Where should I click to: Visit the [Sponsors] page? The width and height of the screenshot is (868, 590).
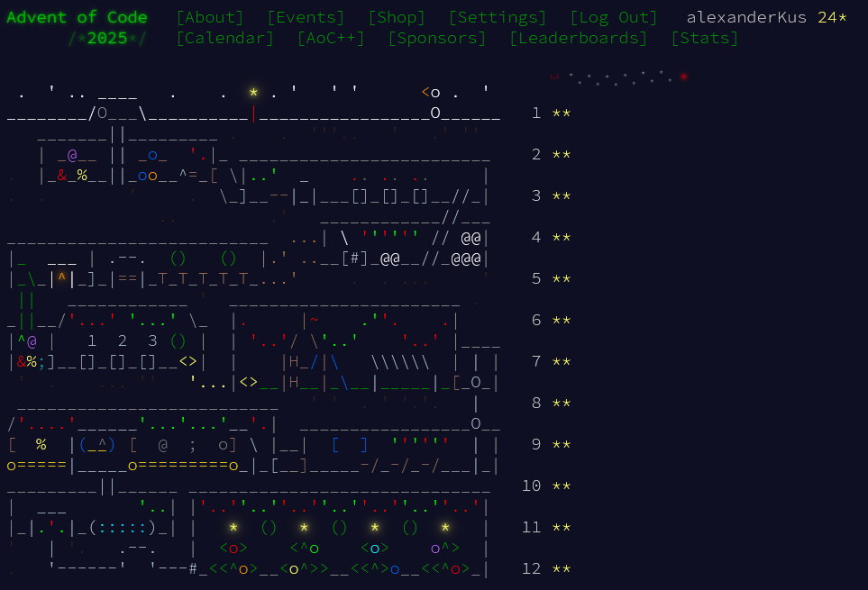click(x=436, y=38)
